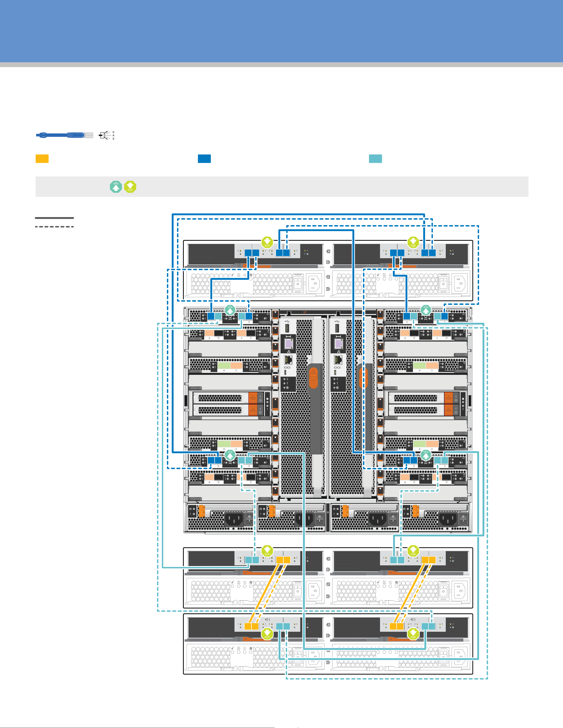Click the light teal legend color swatch
Viewport: 563px width, 728px height.
[x=375, y=159]
